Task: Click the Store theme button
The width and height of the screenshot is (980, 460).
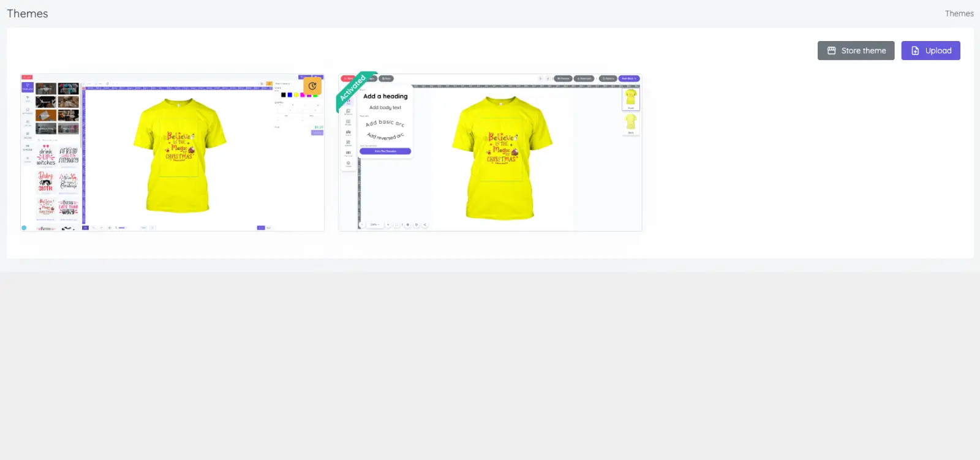Action: click(856, 51)
